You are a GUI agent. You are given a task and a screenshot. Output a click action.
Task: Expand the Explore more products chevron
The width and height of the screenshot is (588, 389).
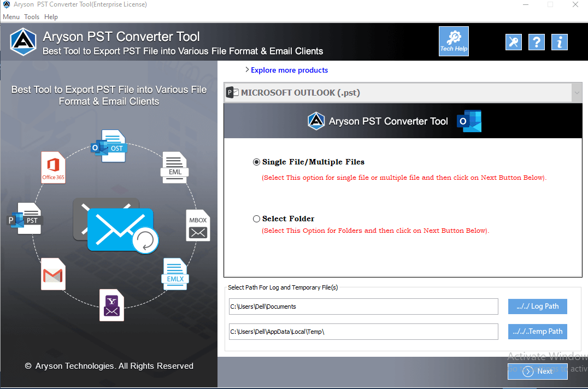tap(247, 70)
